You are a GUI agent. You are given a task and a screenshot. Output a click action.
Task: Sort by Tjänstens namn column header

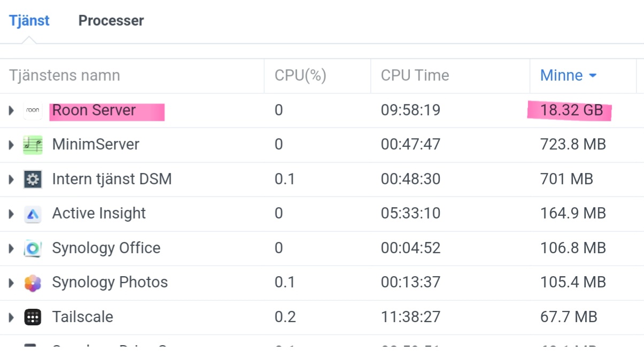click(132, 76)
